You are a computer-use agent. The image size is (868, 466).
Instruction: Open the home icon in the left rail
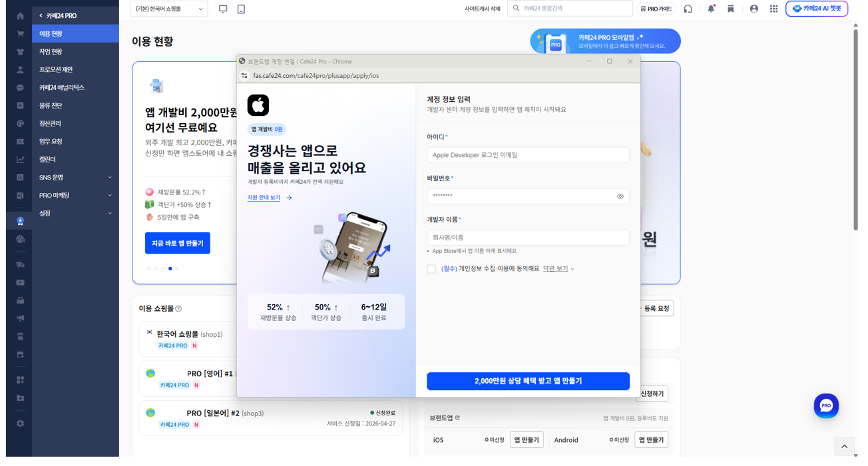click(x=20, y=15)
